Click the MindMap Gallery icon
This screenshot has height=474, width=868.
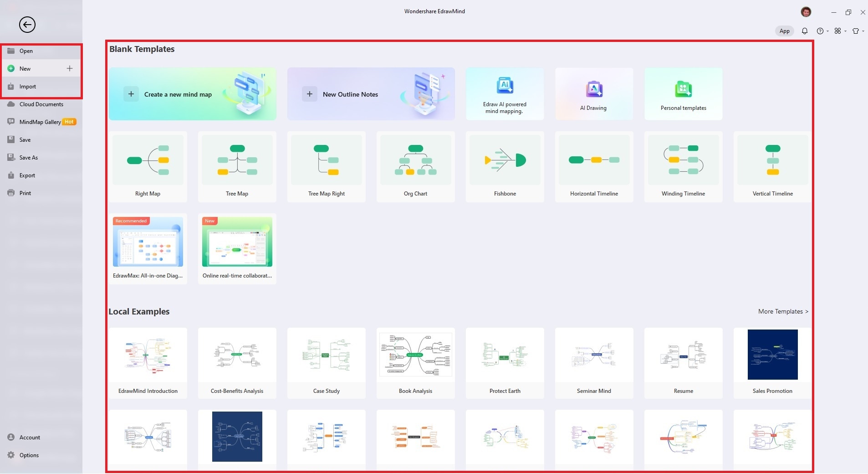11,122
